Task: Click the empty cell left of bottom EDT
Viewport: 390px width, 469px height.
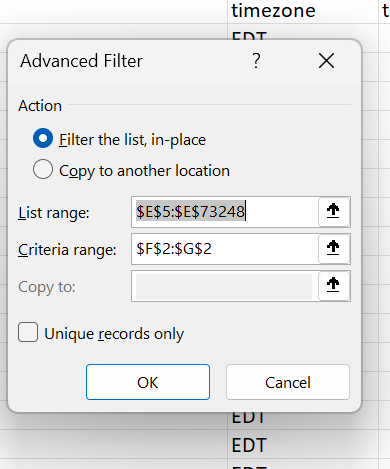Action: click(x=113, y=444)
